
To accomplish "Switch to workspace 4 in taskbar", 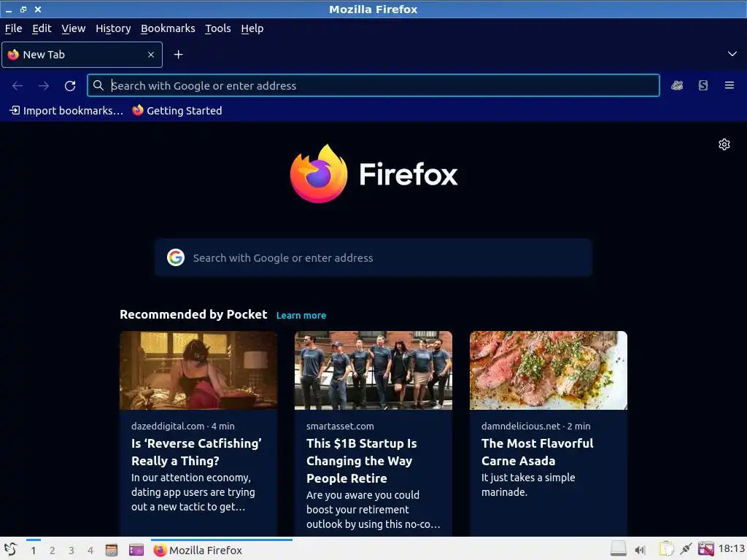I will [x=90, y=551].
